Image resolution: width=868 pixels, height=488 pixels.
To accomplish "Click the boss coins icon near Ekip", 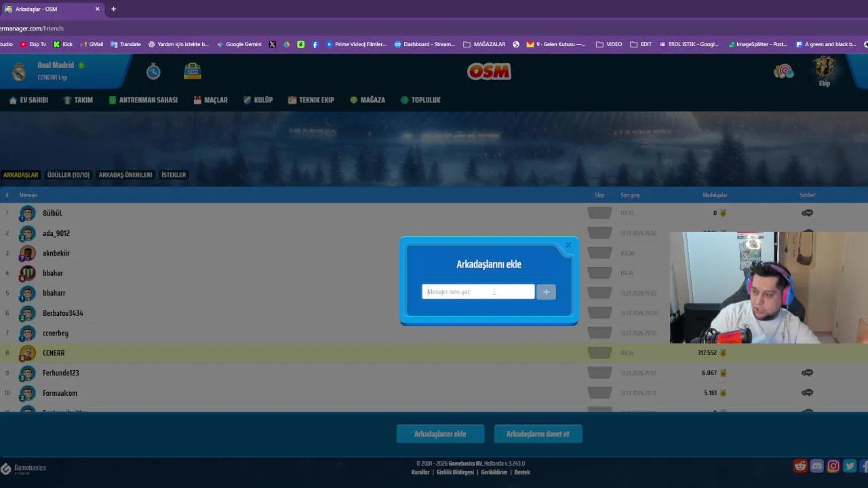I will (x=783, y=71).
